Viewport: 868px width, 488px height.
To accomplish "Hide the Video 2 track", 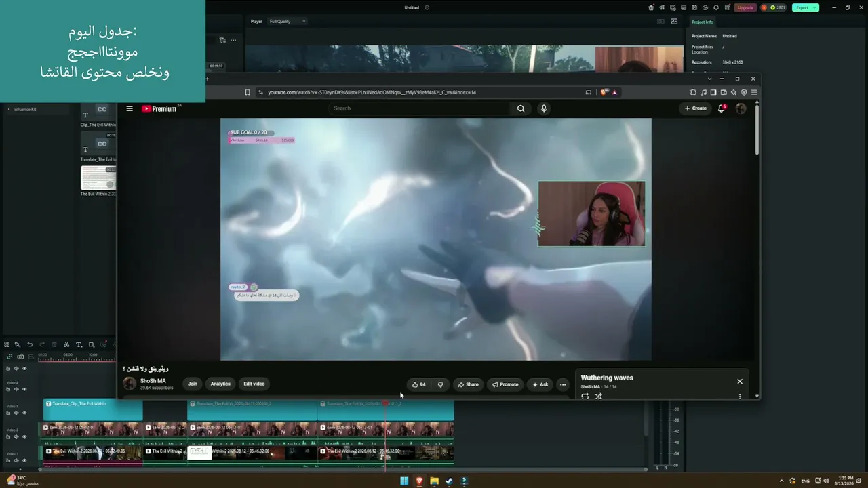I will click(24, 436).
